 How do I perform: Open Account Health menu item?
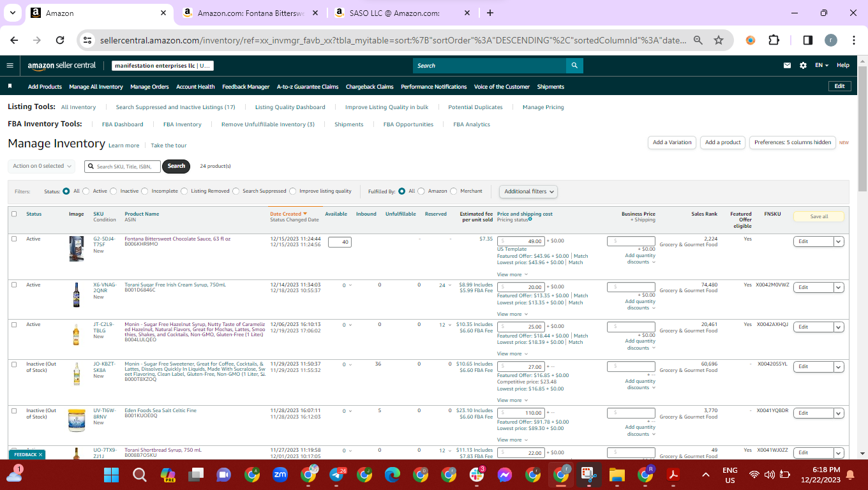195,87
